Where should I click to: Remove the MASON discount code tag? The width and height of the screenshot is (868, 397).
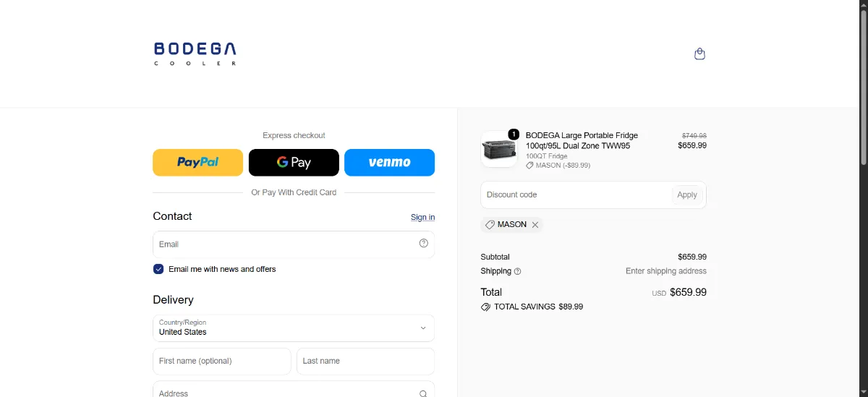[x=535, y=225]
